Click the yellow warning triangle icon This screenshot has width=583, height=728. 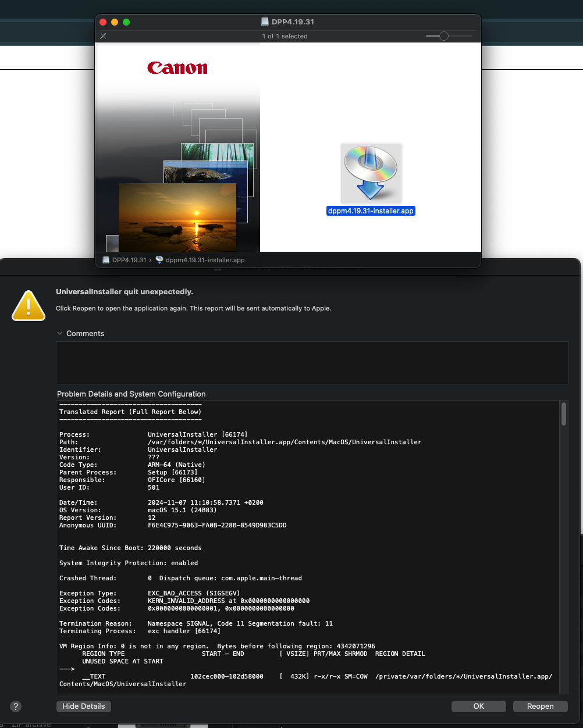coord(29,305)
